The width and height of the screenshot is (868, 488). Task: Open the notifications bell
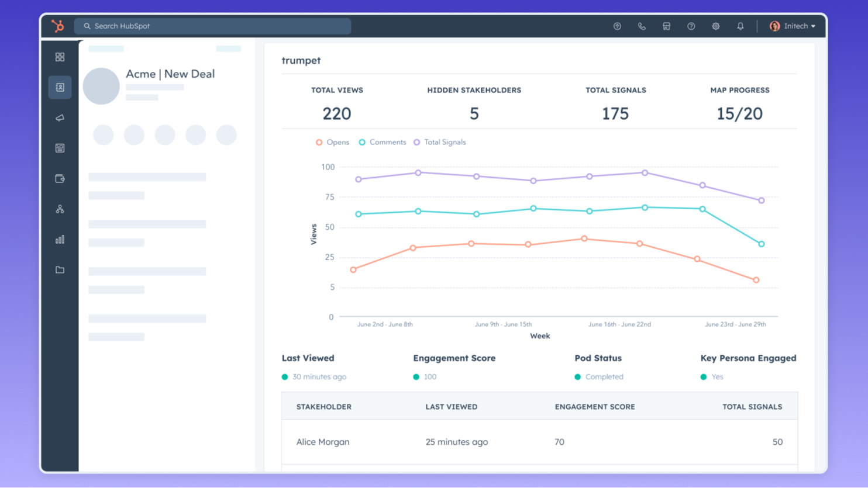tap(740, 26)
